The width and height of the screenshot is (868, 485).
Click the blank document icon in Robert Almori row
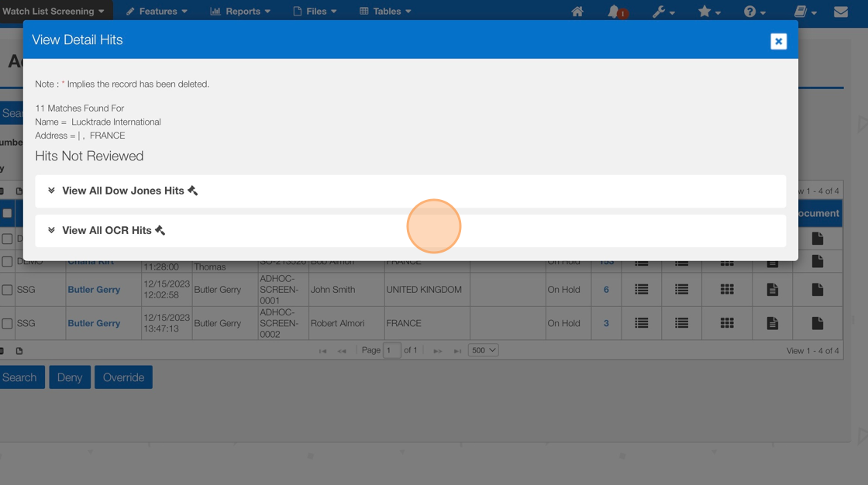pyautogui.click(x=818, y=323)
